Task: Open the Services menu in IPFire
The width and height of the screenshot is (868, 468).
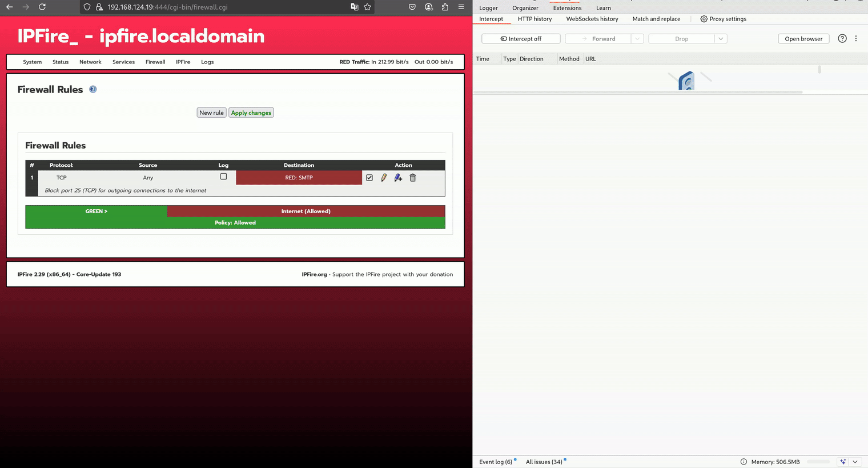Action: (123, 62)
